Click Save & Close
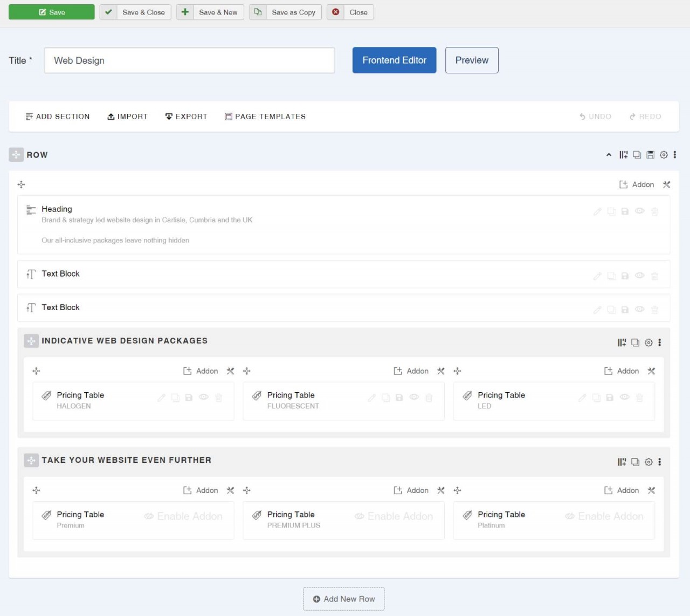This screenshot has width=690, height=616. [135, 12]
